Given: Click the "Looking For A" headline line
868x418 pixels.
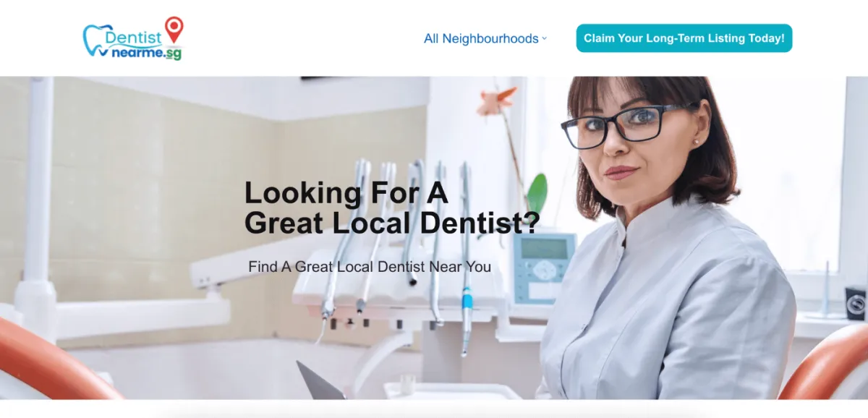Looking at the screenshot, I should [346, 193].
